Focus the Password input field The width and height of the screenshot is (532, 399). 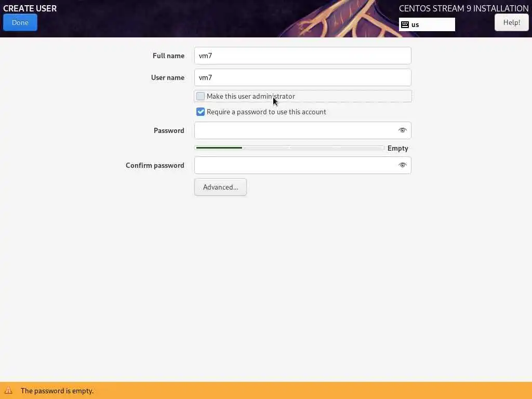pos(303,130)
